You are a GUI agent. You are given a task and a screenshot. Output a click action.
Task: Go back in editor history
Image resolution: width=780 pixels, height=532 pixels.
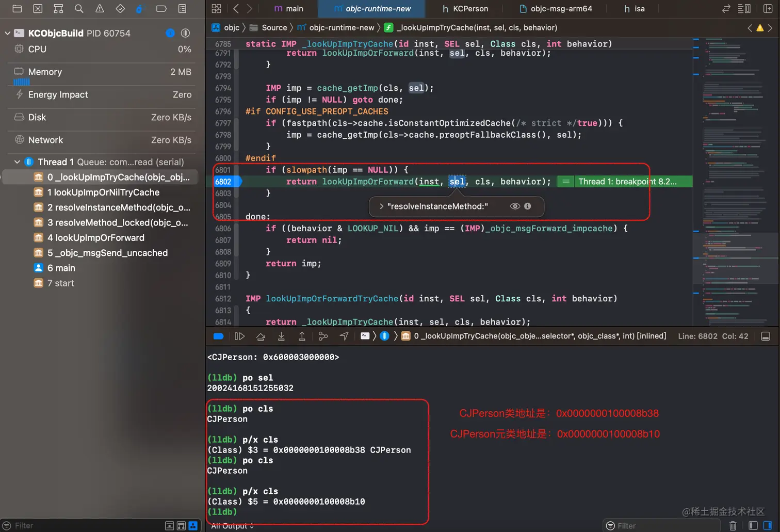[236, 8]
